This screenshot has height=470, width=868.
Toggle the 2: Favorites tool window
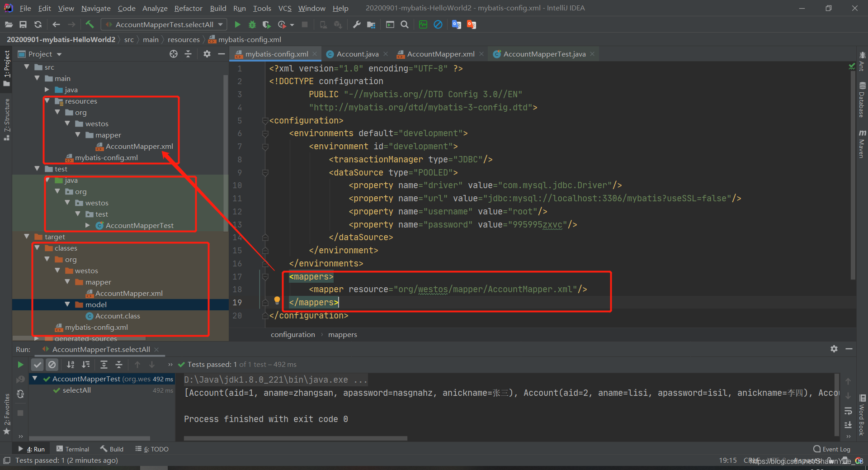pyautogui.click(x=6, y=413)
